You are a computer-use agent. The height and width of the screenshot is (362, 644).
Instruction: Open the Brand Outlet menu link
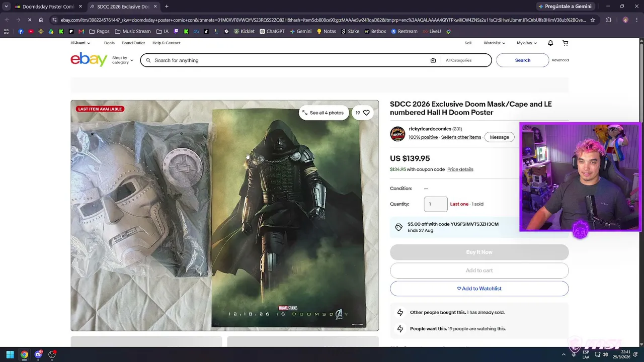pos(133,43)
